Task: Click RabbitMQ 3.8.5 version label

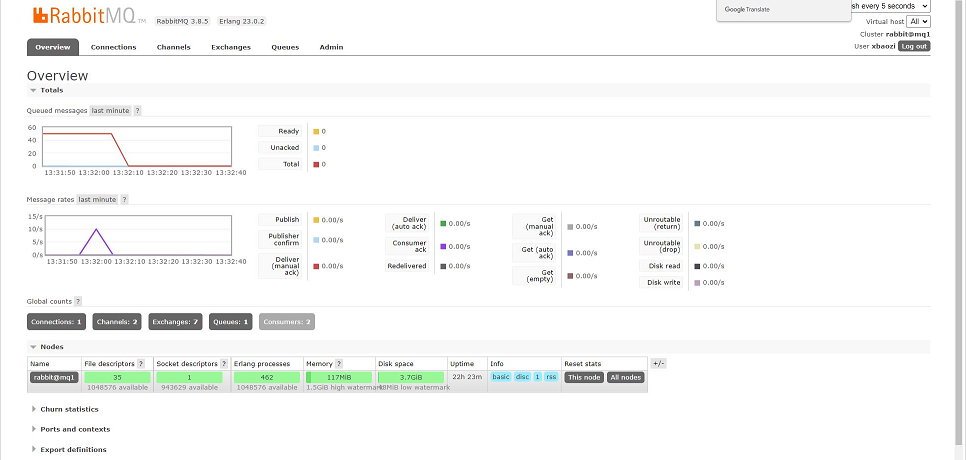Action: pyautogui.click(x=182, y=21)
